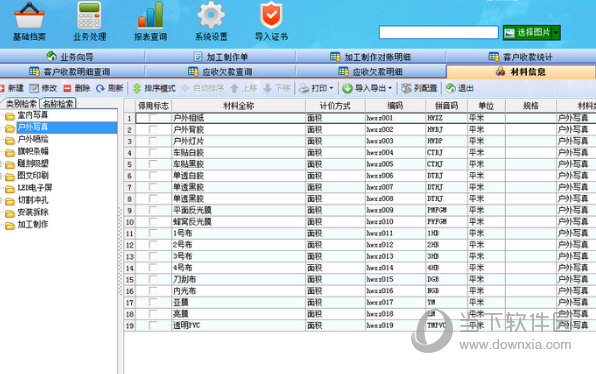Click the 户外喷绘 folder icon

tap(10, 141)
